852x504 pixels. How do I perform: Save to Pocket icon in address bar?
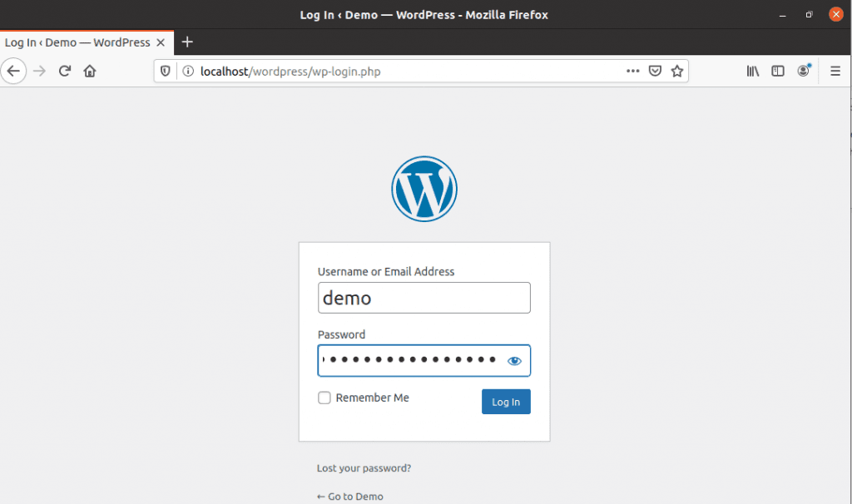656,72
